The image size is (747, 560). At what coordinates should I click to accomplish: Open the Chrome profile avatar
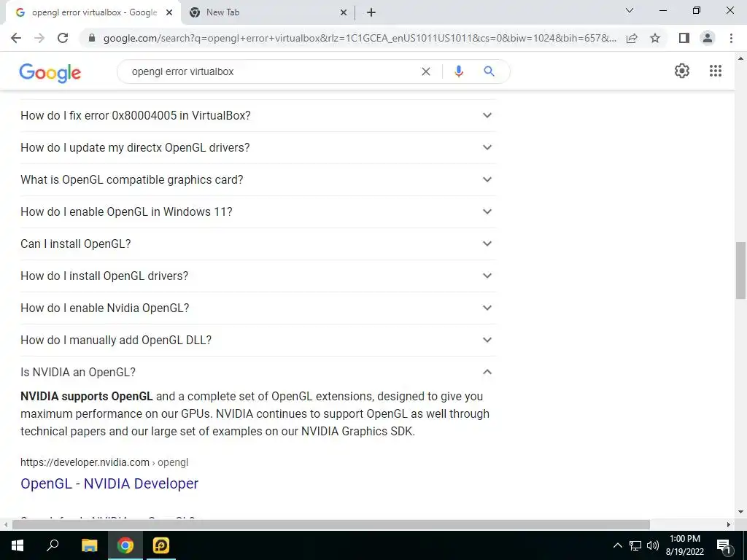[708, 38]
